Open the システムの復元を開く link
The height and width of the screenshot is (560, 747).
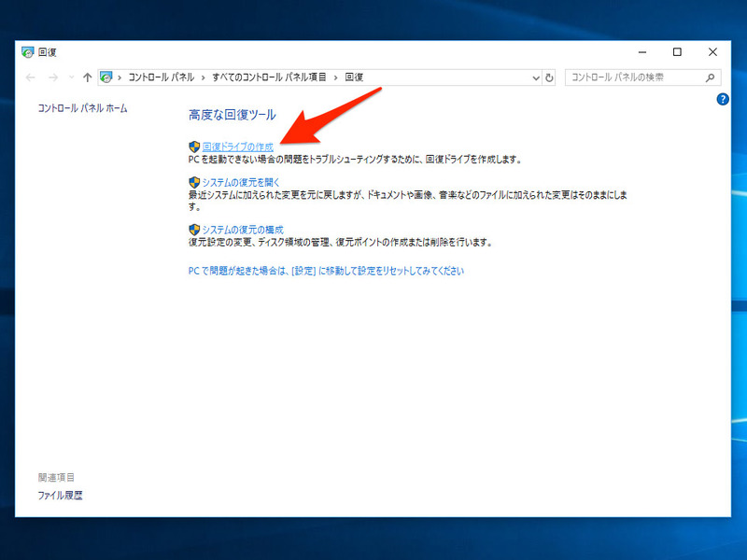241,182
